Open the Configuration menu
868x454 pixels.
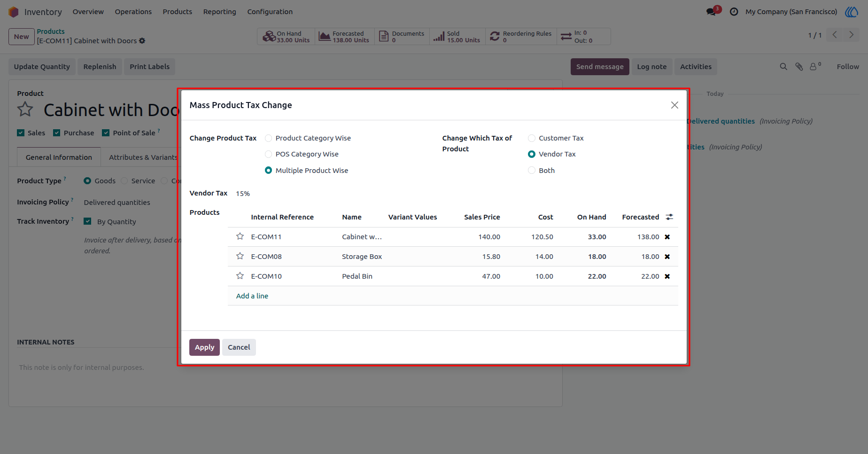pos(270,12)
